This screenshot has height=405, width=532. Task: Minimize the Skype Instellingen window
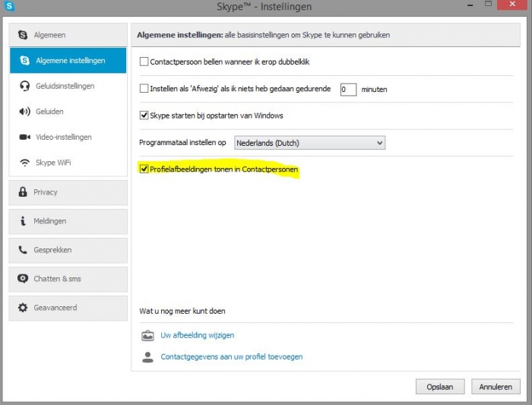[470, 5]
